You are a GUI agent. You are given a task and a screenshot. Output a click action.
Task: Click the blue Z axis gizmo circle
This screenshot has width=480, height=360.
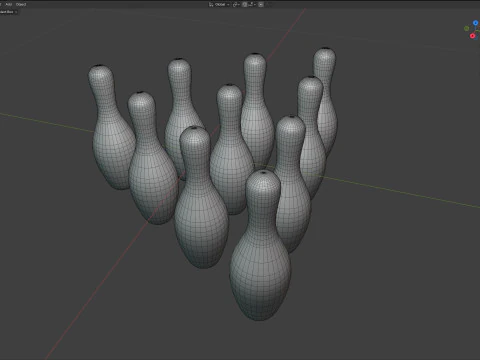[476, 23]
